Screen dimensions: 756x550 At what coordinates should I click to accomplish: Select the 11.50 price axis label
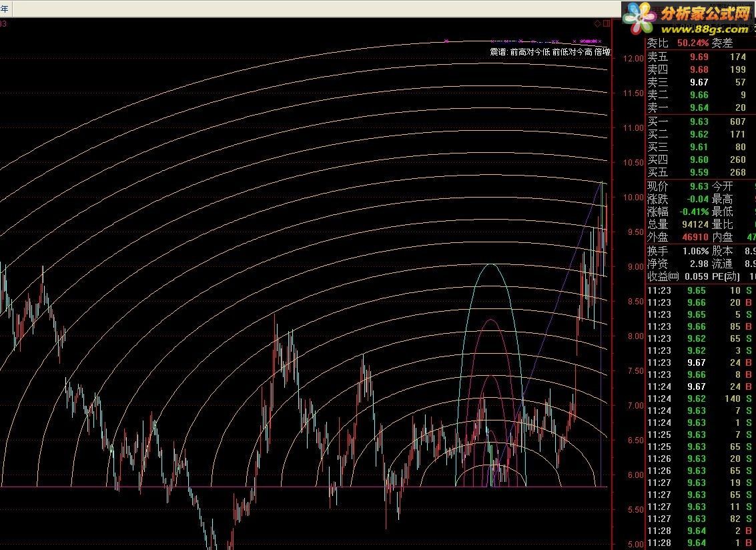point(633,93)
